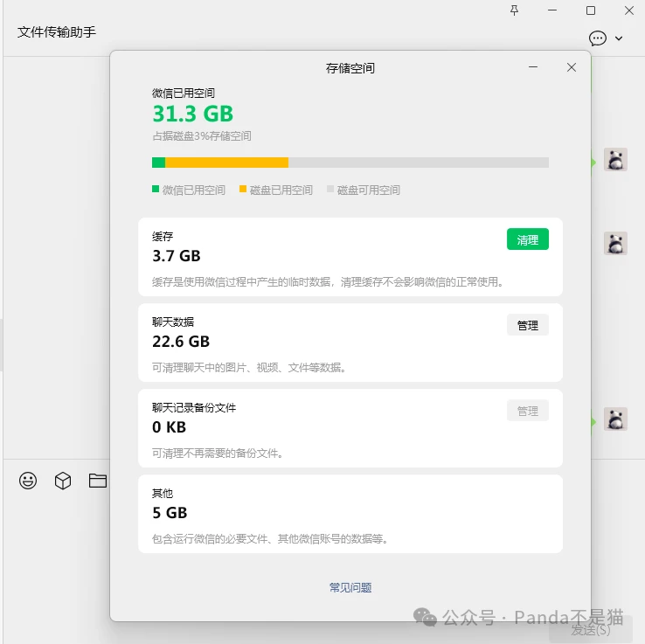The width and height of the screenshot is (645, 644).
Task: Open the send file folder icon
Action: (x=97, y=481)
